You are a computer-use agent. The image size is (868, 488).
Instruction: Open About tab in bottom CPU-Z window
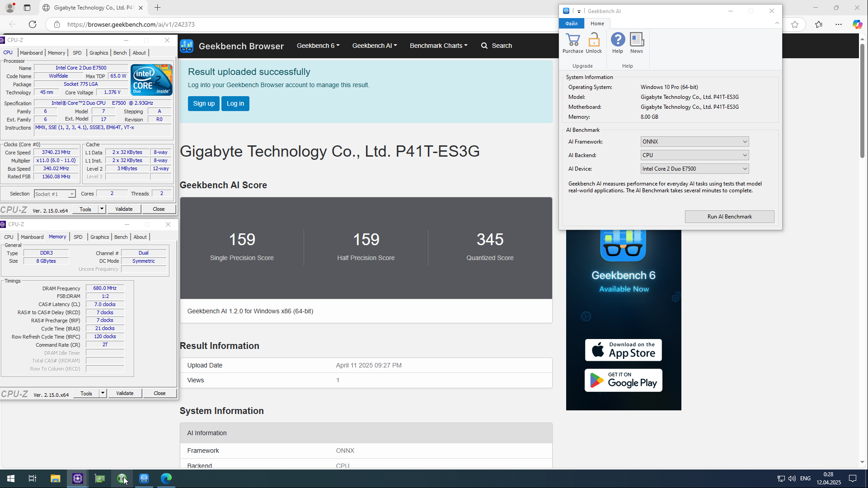click(140, 237)
